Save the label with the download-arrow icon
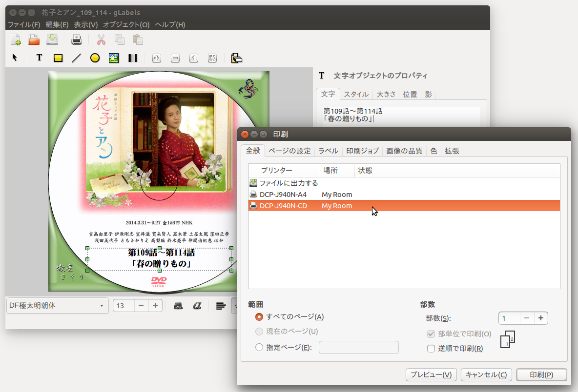Image resolution: width=578 pixels, height=392 pixels. [x=52, y=39]
